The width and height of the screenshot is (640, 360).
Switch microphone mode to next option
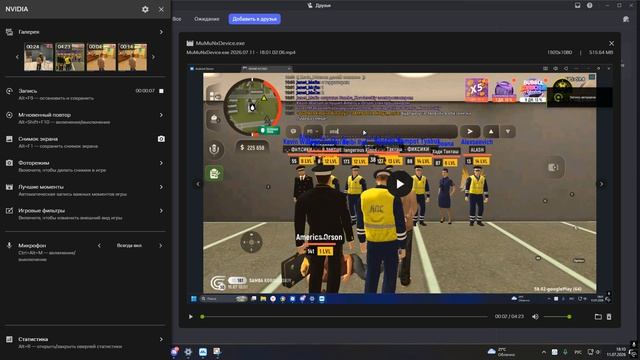tap(160, 245)
